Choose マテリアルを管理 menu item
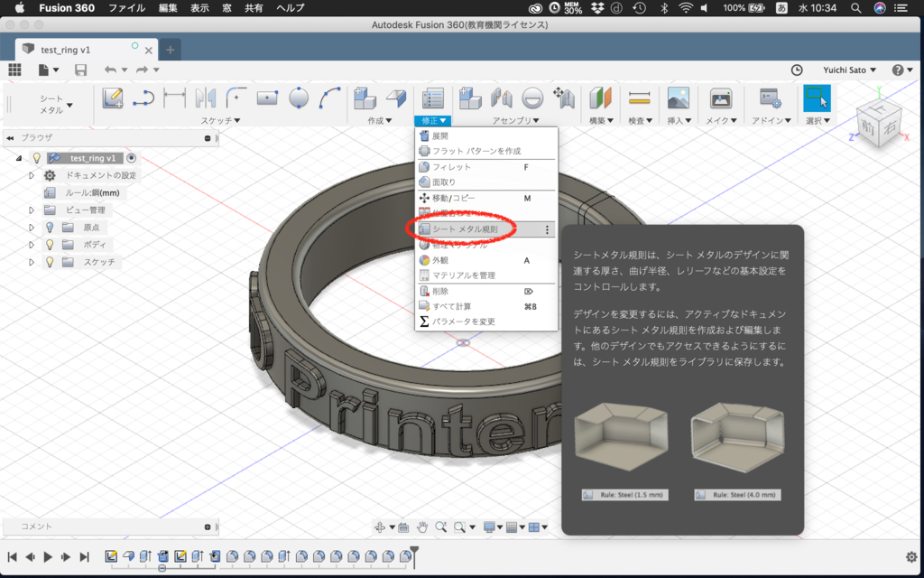 tap(486, 275)
